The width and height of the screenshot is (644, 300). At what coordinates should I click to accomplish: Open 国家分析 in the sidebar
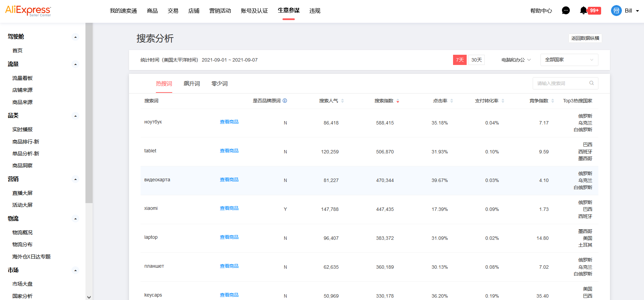click(x=22, y=296)
